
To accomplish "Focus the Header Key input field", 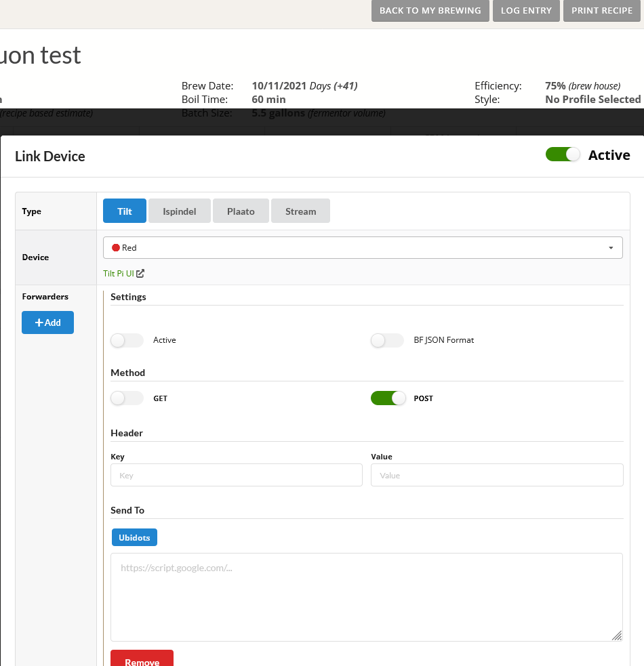I will pyautogui.click(x=236, y=475).
